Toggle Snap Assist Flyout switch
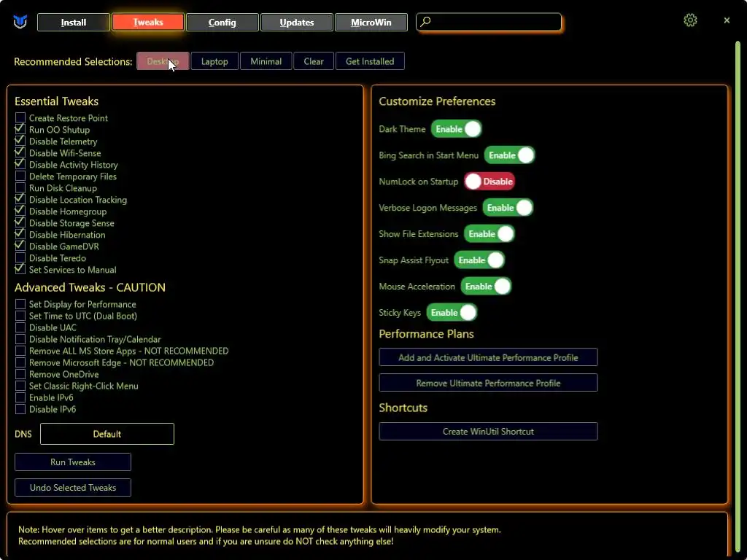Screen dimensions: 747x560 click(x=479, y=260)
